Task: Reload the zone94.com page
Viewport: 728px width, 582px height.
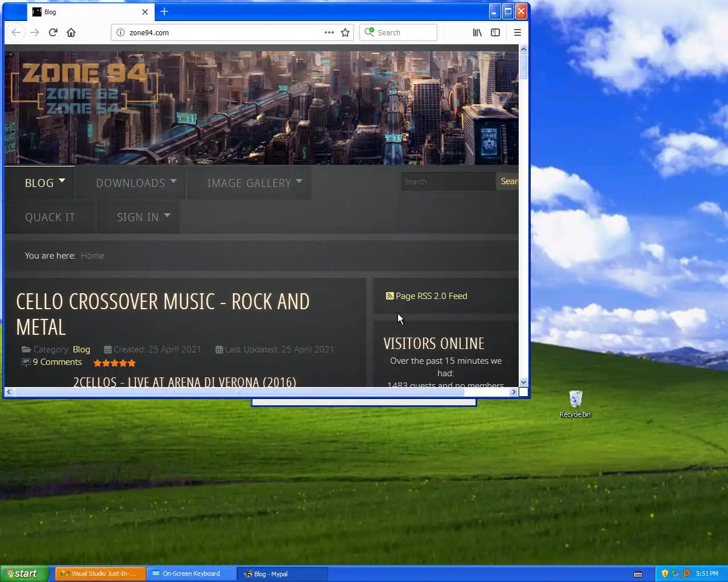Action: click(x=53, y=32)
